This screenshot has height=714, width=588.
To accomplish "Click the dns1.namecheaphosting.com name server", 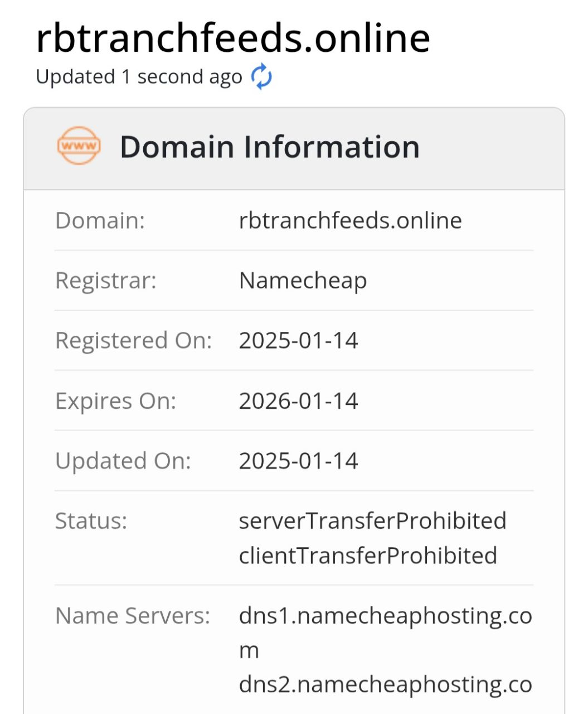I will pos(385,633).
